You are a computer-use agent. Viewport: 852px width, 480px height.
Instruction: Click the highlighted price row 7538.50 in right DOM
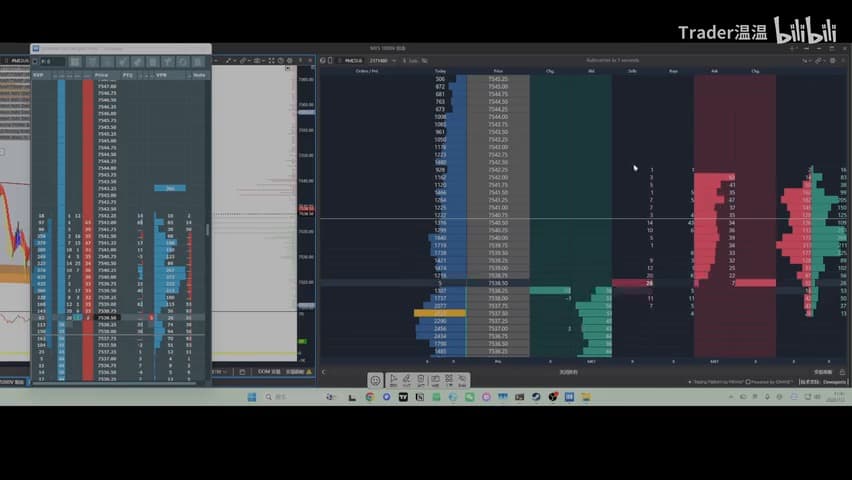(498, 283)
